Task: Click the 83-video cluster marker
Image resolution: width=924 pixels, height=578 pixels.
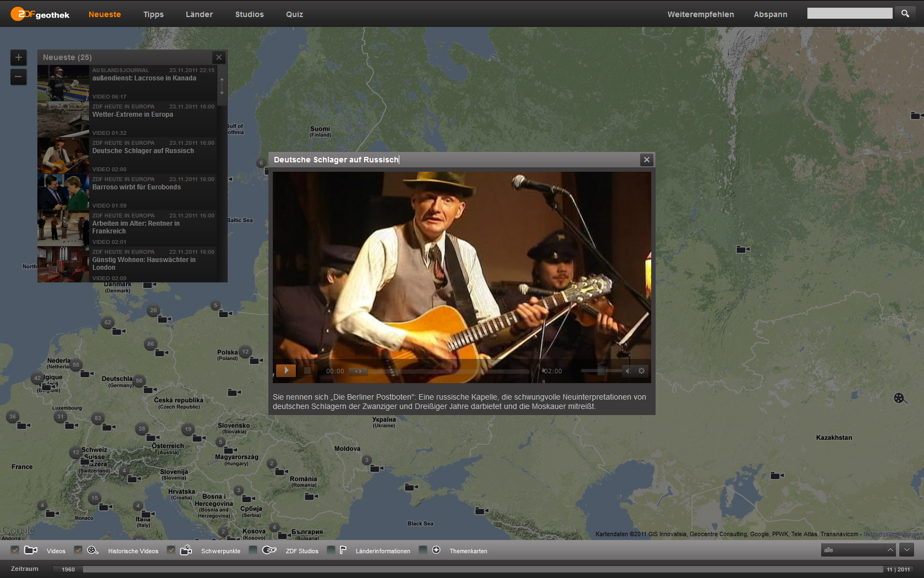Action: [98, 418]
